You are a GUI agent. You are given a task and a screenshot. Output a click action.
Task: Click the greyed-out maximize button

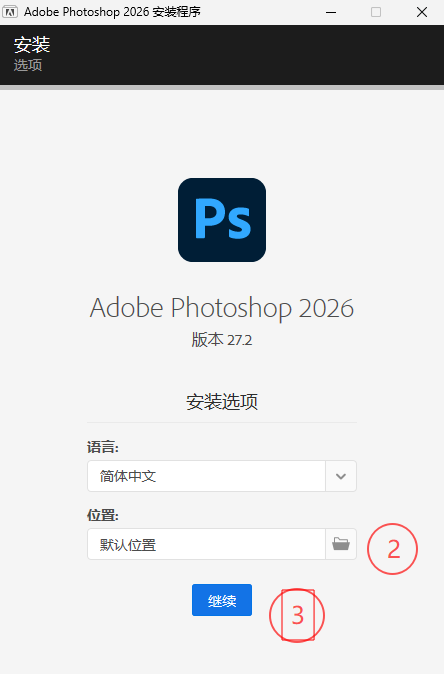click(376, 12)
